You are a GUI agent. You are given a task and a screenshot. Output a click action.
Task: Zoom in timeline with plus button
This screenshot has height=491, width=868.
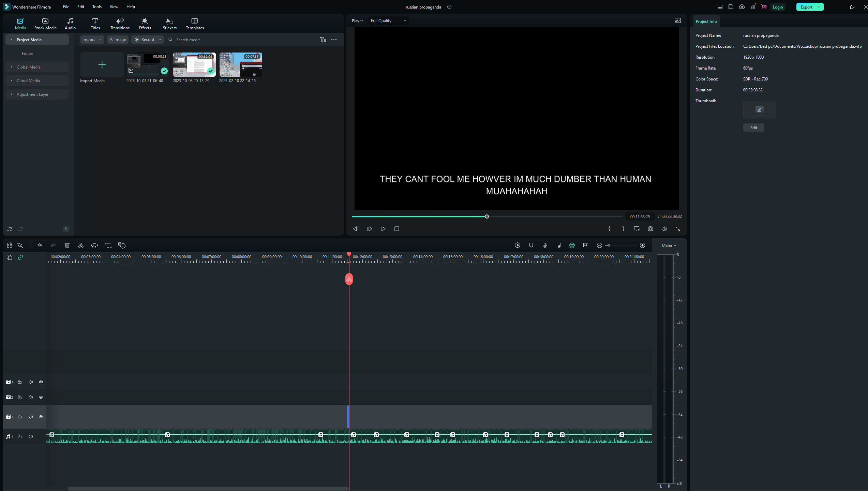tap(643, 245)
